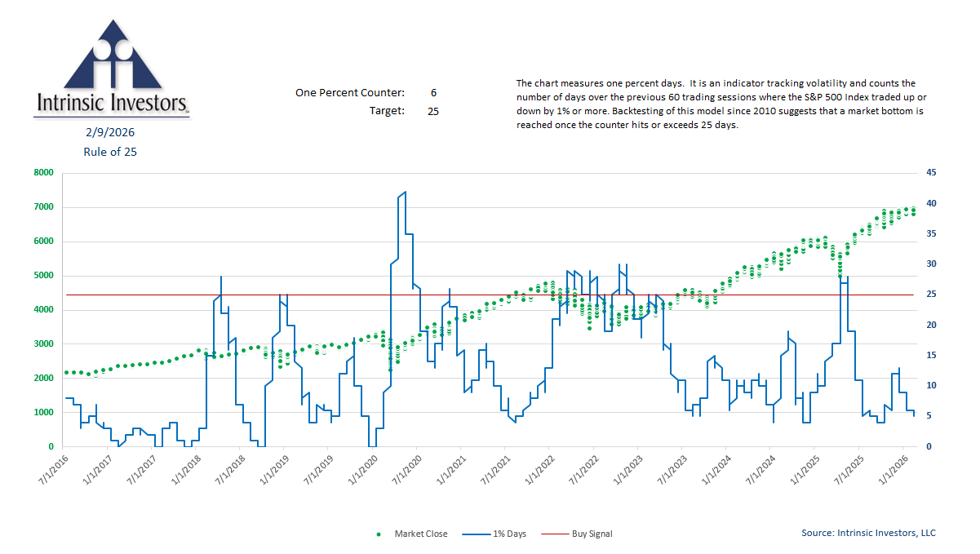Screen dimensions: 980x554
Task: Select the One Percent Counter value 6
Action: pyautogui.click(x=433, y=93)
